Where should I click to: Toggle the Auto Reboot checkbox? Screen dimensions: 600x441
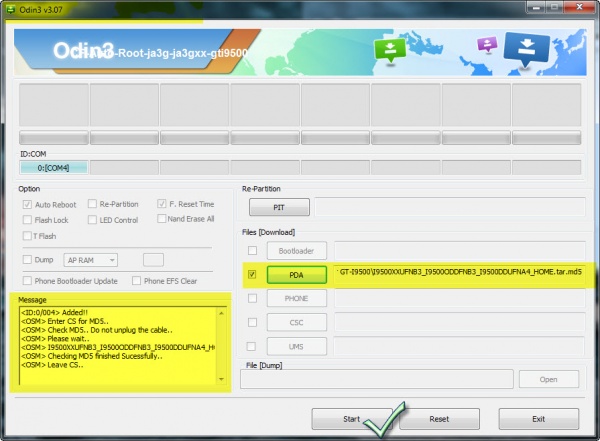point(27,204)
